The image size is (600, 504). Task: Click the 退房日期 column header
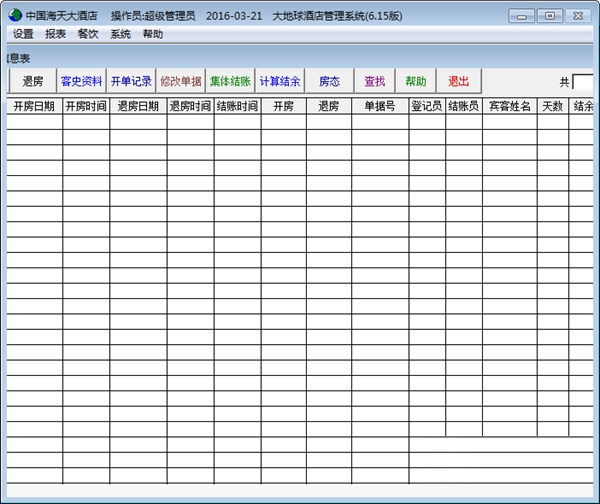point(138,106)
